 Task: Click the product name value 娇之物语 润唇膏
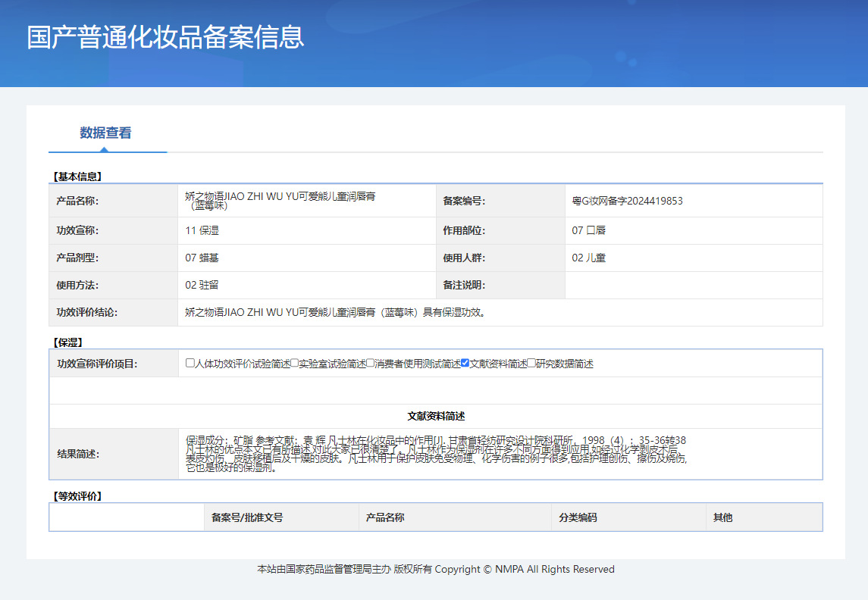coord(280,200)
